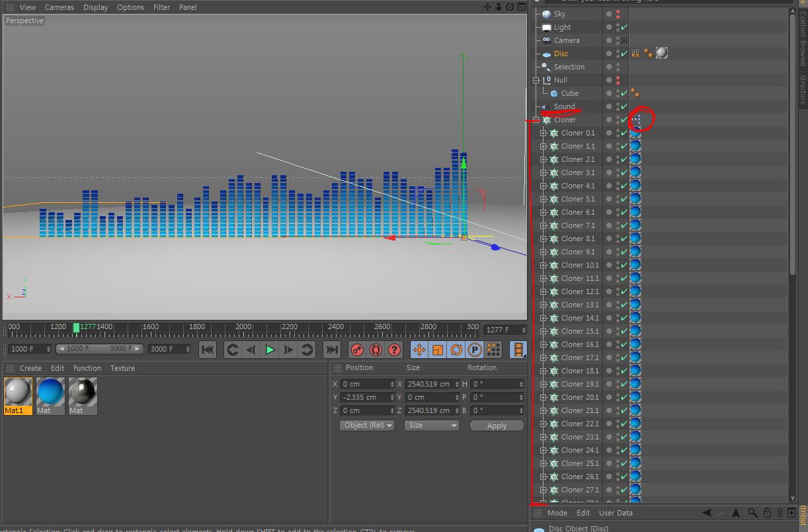Image resolution: width=808 pixels, height=532 pixels.
Task: Expand the Cloner 5.1 child object
Action: click(544, 199)
